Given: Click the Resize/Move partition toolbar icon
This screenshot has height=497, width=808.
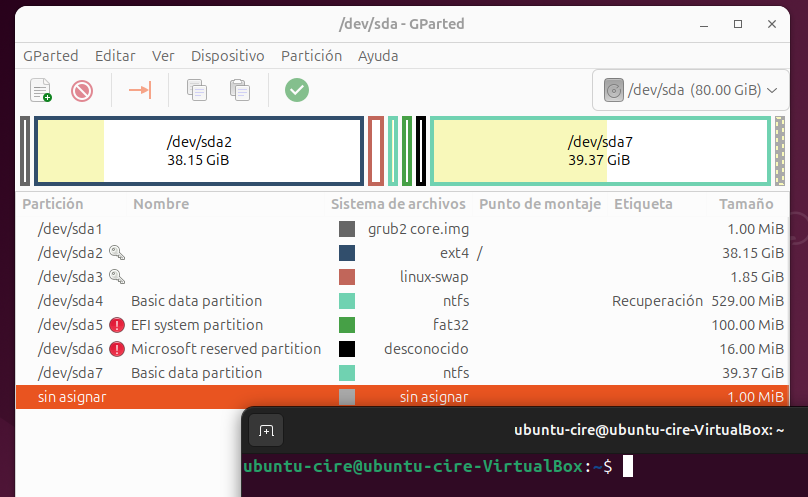Looking at the screenshot, I should 140,91.
